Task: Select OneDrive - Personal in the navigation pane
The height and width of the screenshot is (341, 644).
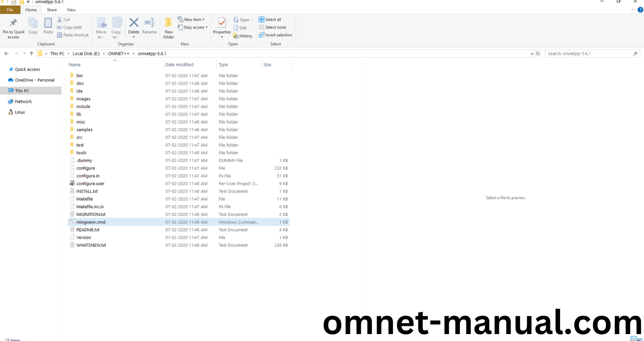Action: tap(35, 80)
